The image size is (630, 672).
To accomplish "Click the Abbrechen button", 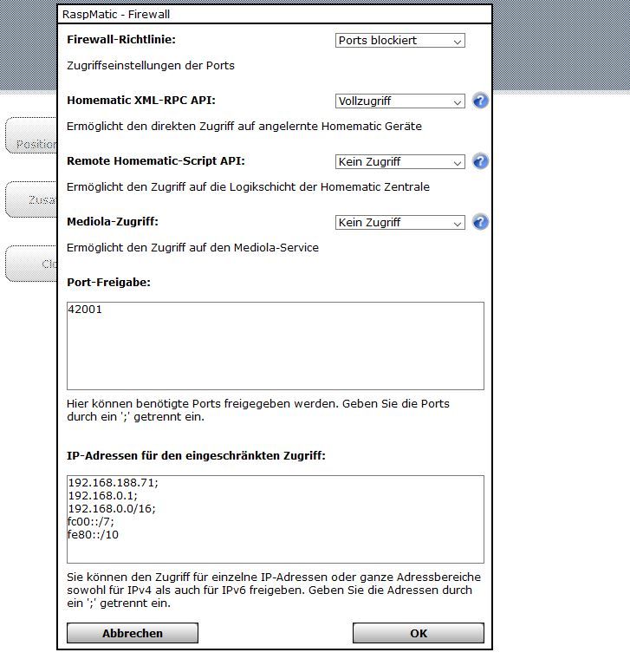I will coord(133,633).
